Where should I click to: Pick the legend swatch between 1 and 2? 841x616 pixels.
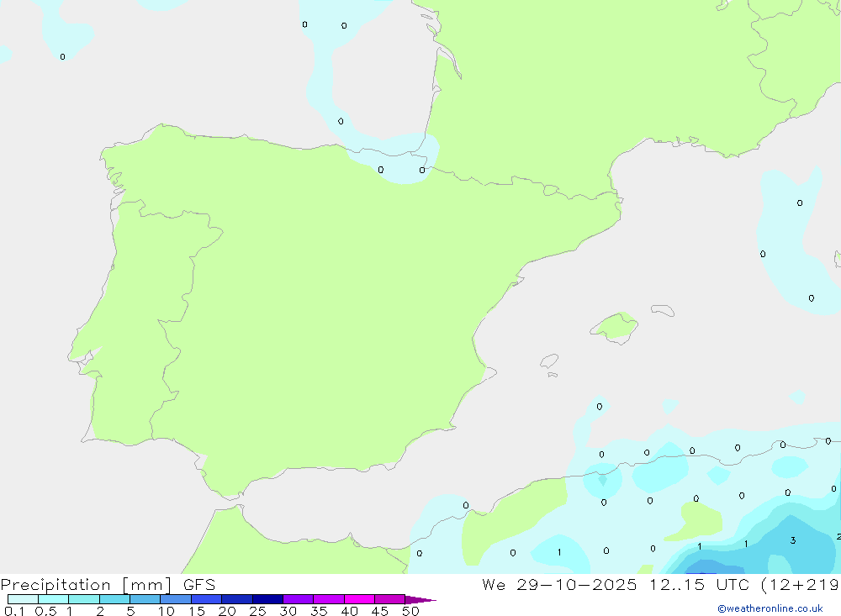click(84, 599)
